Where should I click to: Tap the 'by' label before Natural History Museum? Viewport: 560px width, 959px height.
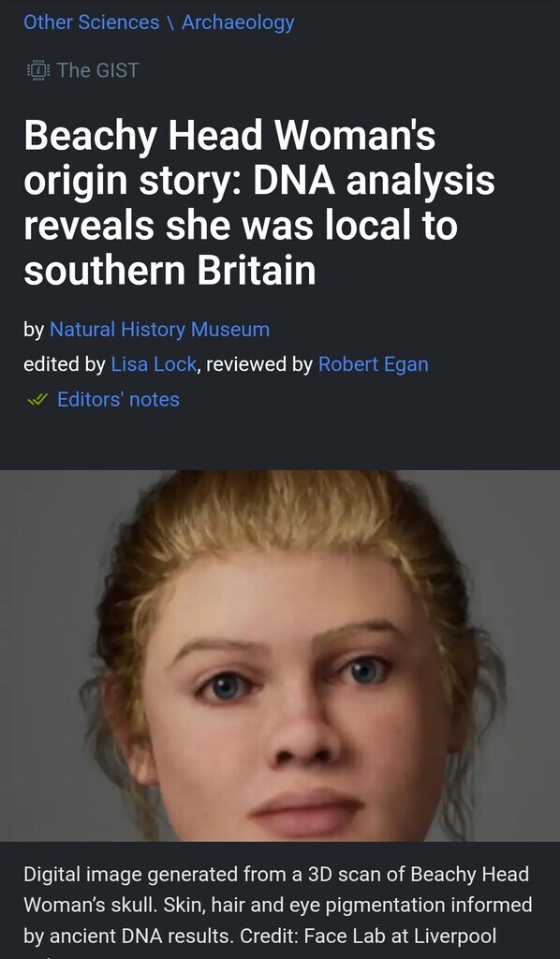[x=34, y=329]
